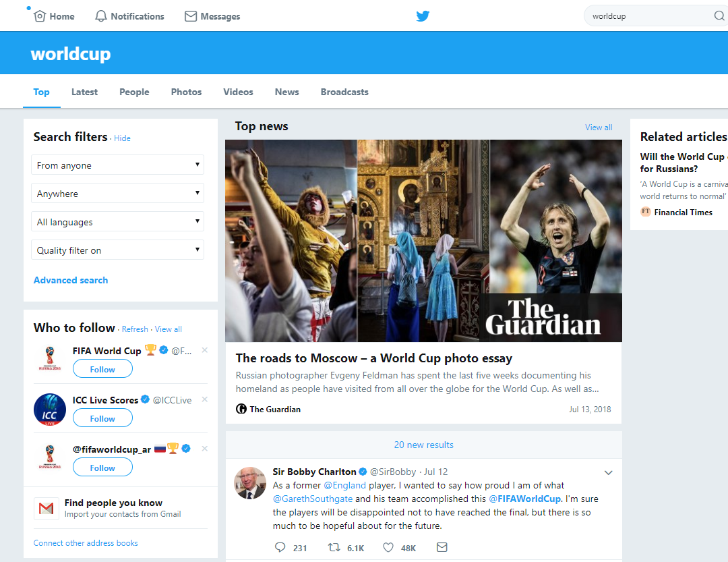Switch to the Photos tab
This screenshot has height=562, width=728.
click(186, 92)
